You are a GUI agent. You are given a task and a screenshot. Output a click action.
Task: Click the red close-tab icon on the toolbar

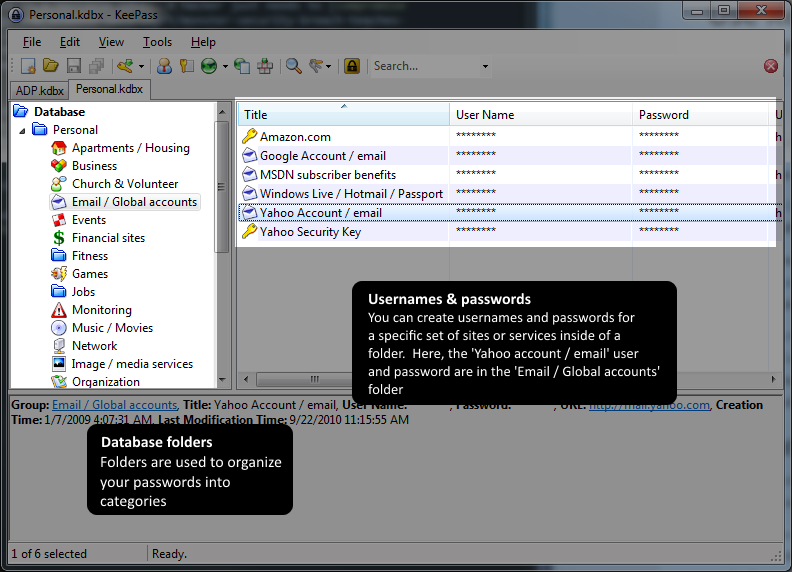coord(771,66)
